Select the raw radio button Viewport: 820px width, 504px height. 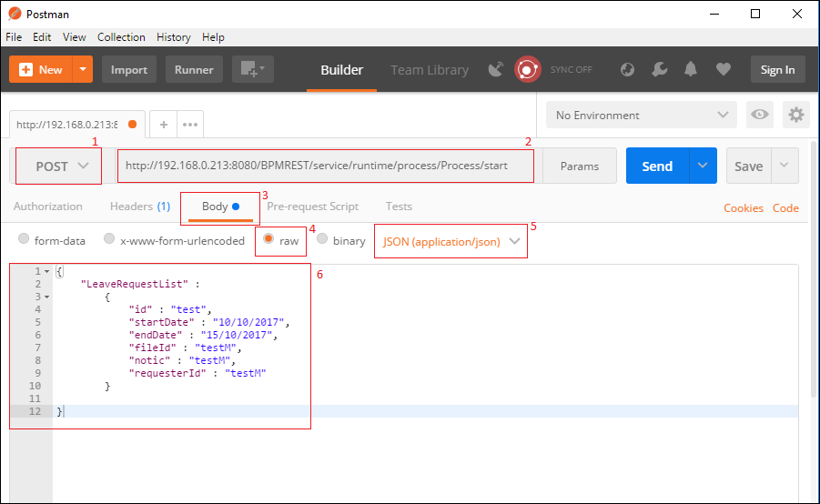click(268, 239)
